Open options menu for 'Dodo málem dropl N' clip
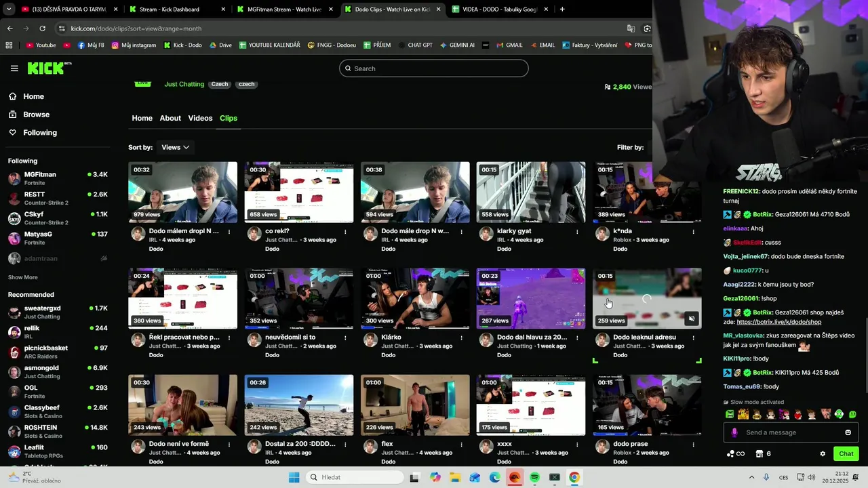This screenshot has height=488, width=868. coord(229,232)
